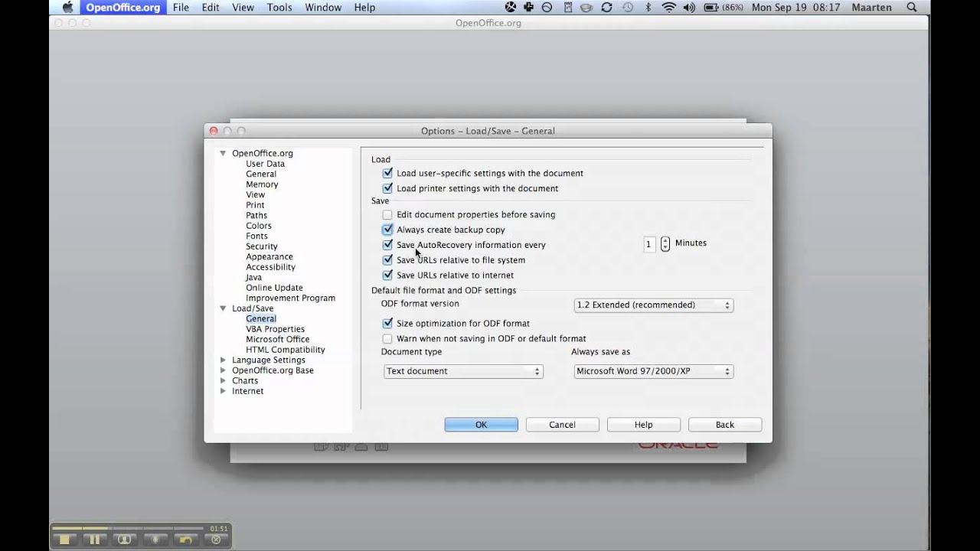Select Security in the options tree
The width and height of the screenshot is (980, 551).
coord(262,246)
